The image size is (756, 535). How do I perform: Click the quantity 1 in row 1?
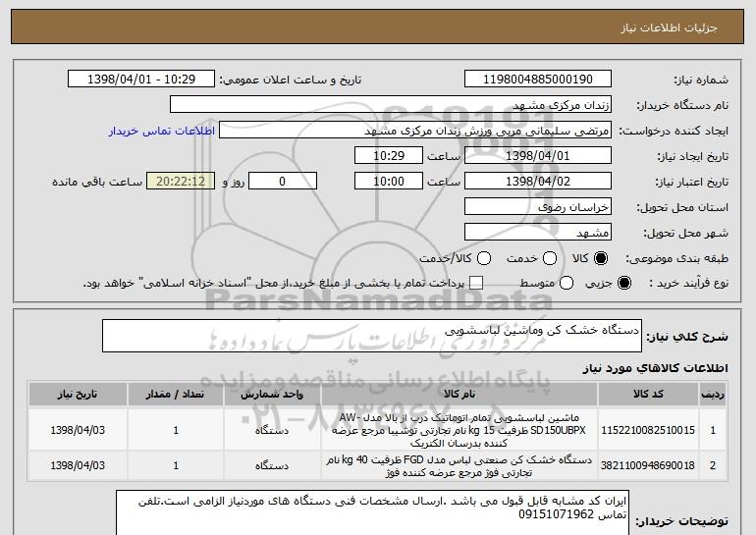tap(176, 430)
